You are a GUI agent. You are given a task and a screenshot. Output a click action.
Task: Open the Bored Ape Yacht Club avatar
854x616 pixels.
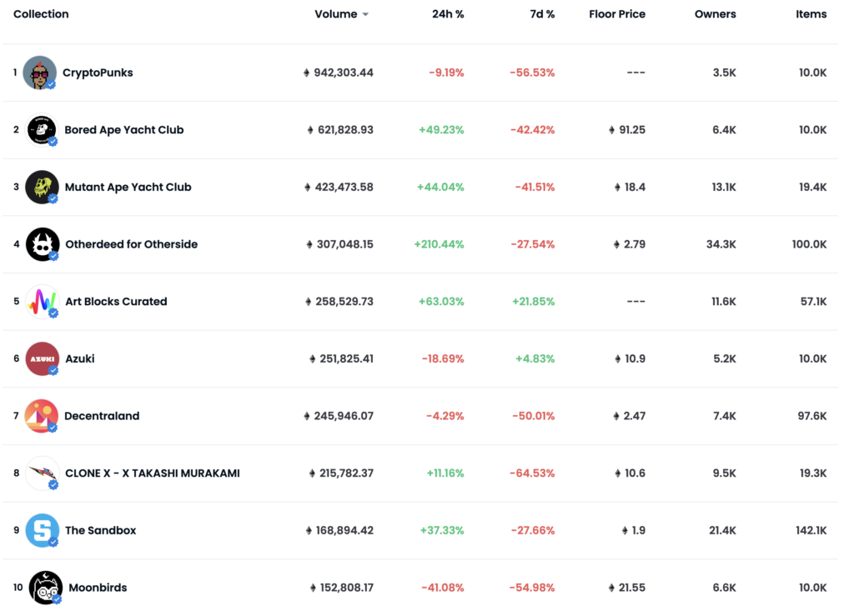tap(42, 129)
